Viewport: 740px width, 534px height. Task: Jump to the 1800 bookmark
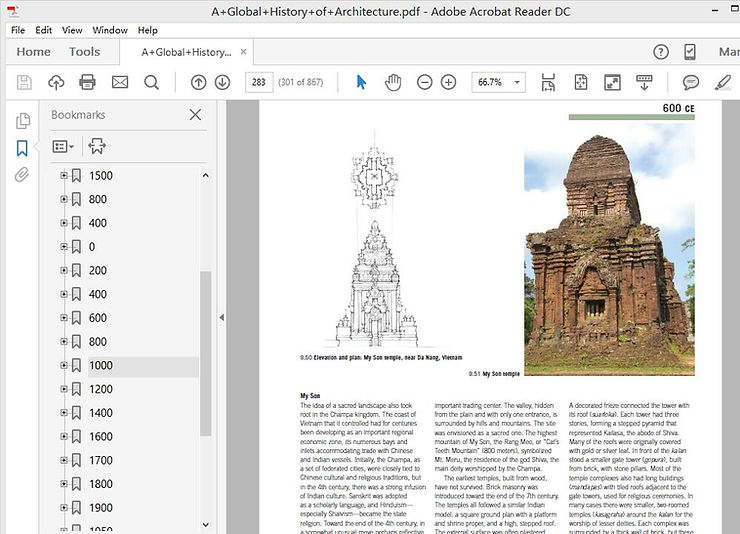pos(101,484)
